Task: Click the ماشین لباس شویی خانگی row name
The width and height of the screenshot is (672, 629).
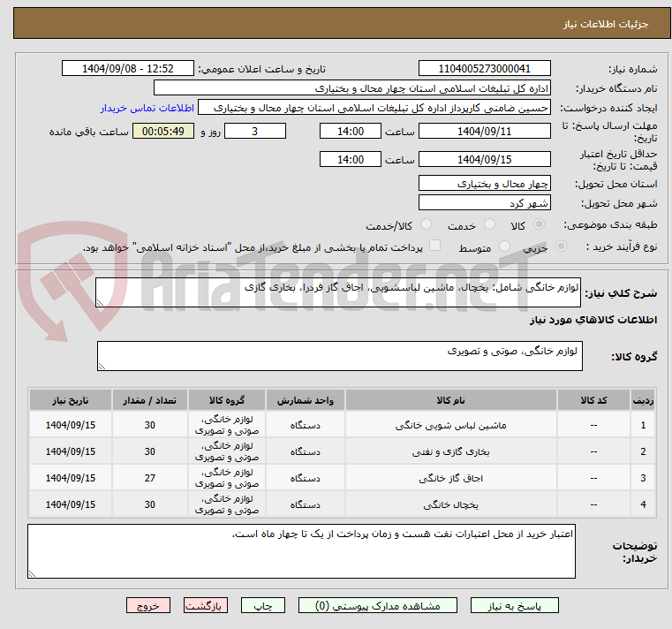Action: tap(450, 425)
